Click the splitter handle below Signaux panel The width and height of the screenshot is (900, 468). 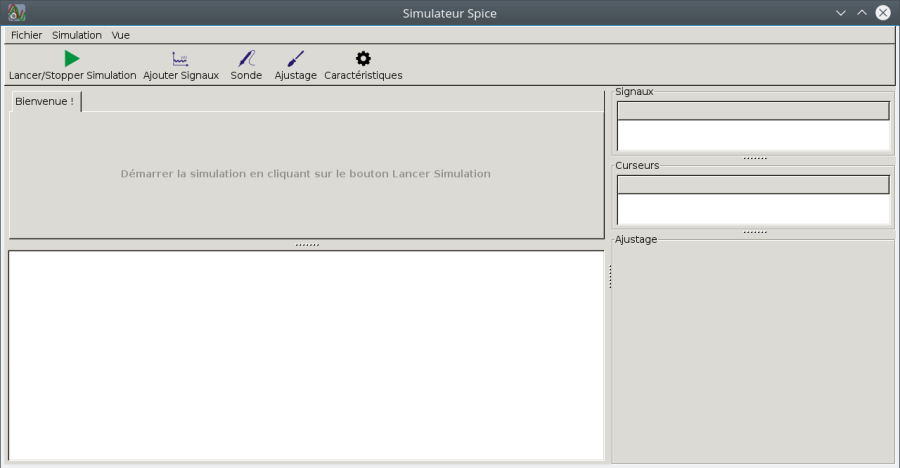click(755, 158)
